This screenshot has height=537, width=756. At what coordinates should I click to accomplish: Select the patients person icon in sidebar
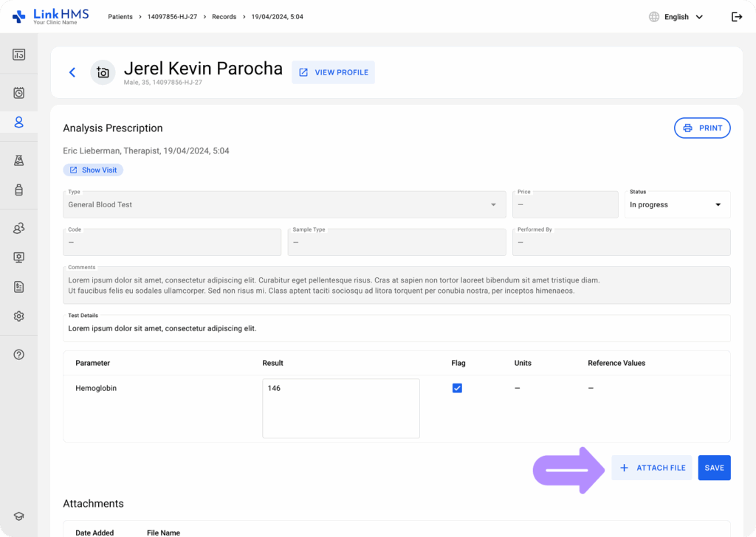(x=18, y=122)
